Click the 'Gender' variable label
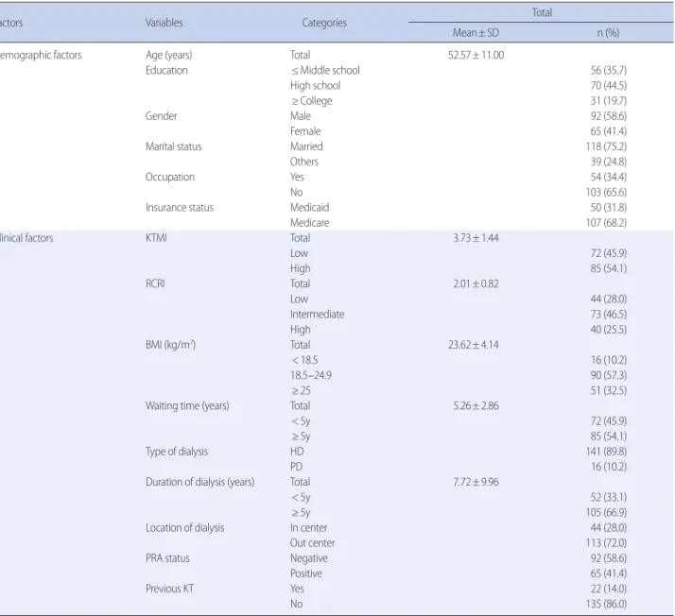This screenshot has height=616, width=675. click(x=161, y=116)
